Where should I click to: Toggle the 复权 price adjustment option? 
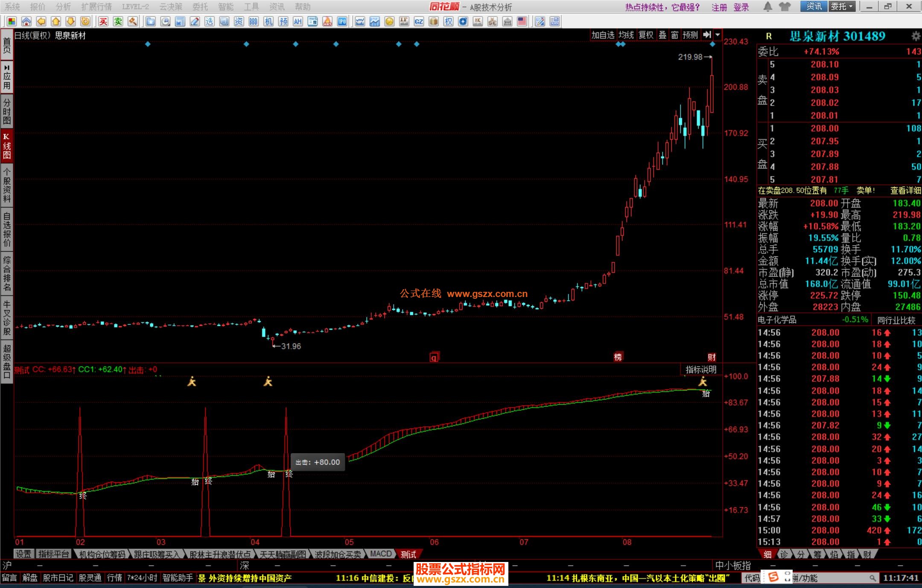click(645, 35)
